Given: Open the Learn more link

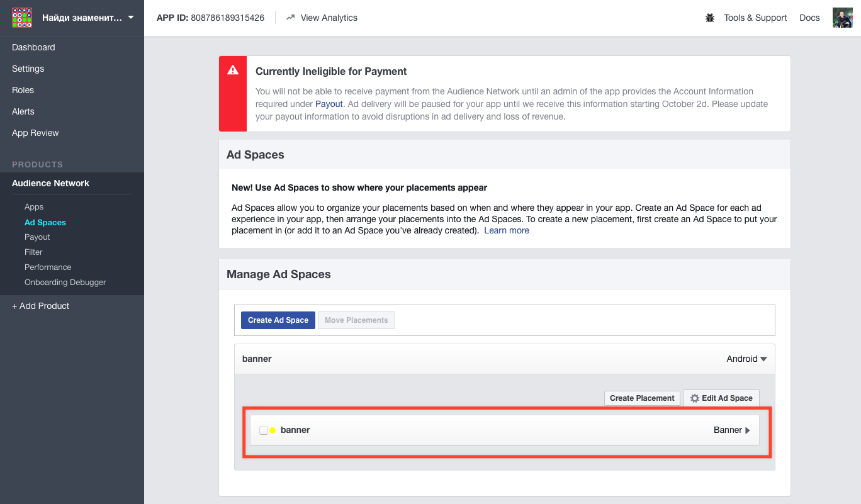Looking at the screenshot, I should [507, 231].
